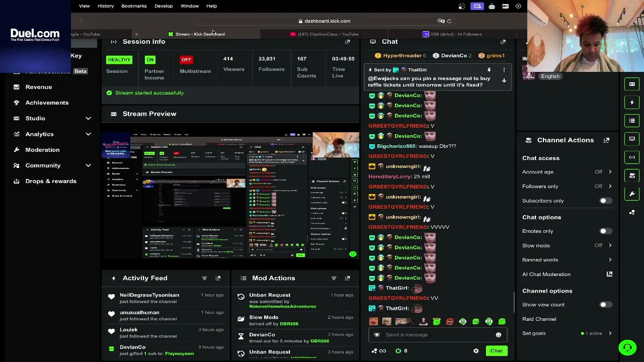Pop out the Chat panel

(503, 42)
